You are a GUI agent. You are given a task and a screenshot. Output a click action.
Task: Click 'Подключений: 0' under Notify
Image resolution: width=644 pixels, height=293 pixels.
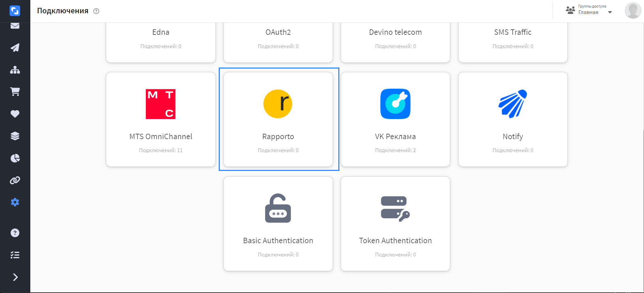[x=513, y=150]
